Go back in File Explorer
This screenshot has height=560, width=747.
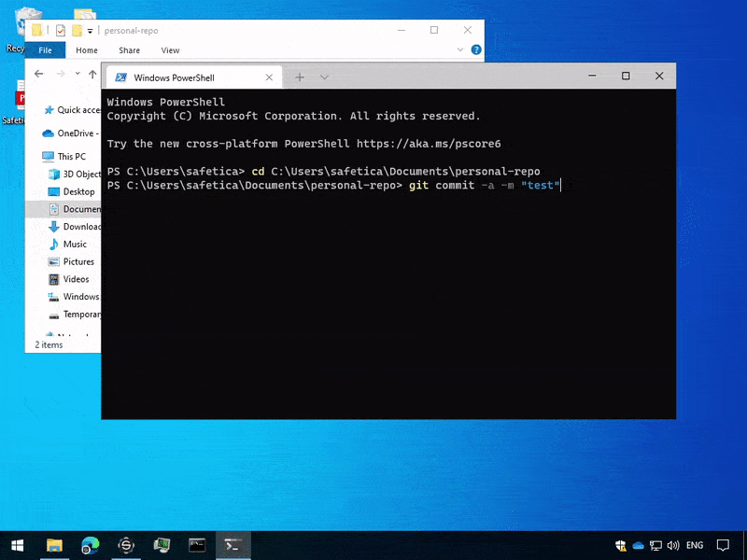pyautogui.click(x=39, y=74)
